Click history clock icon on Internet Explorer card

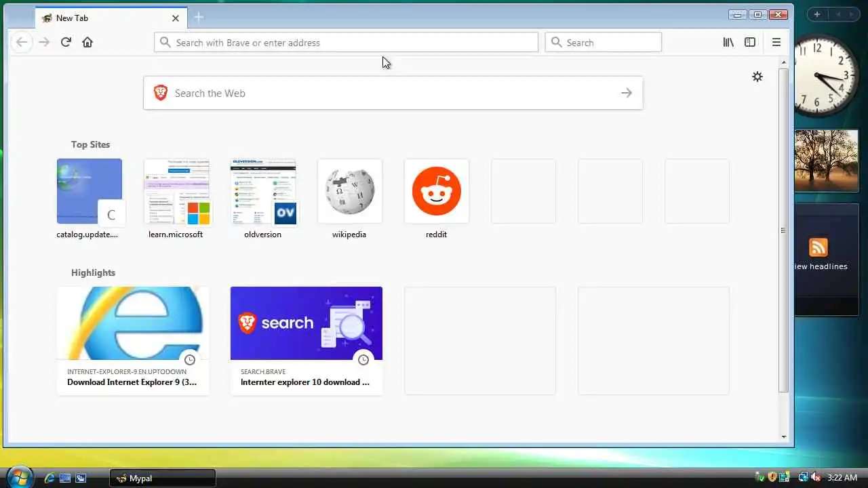(190, 360)
